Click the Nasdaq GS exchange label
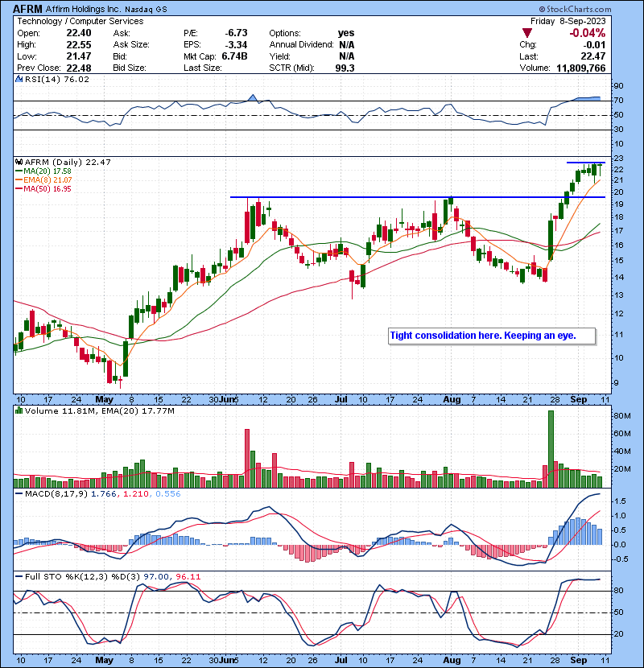Image resolution: width=644 pixels, height=668 pixels. (146, 10)
